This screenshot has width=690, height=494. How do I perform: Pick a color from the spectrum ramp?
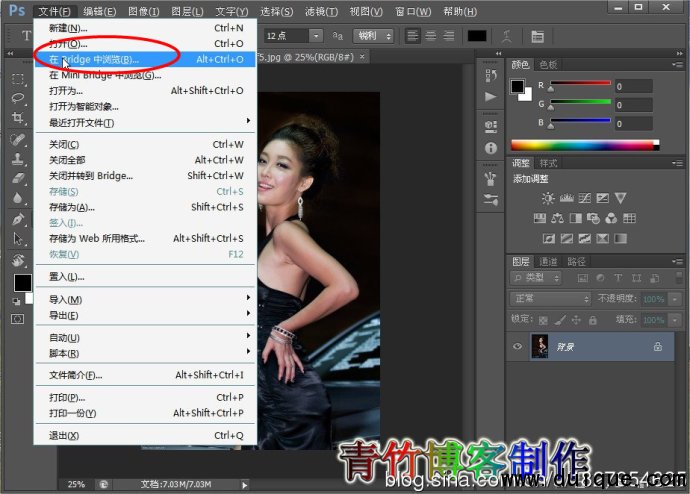point(585,146)
